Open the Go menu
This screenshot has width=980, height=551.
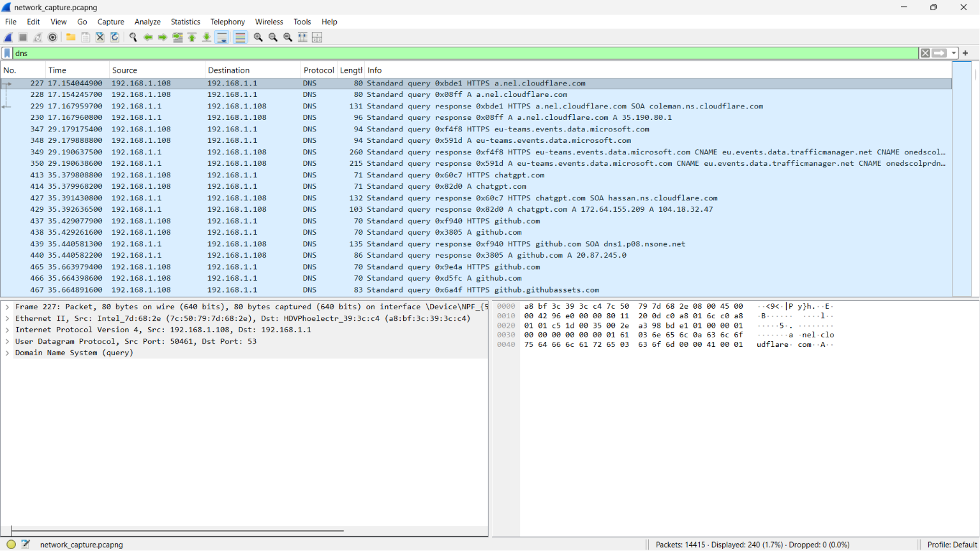(x=82, y=22)
